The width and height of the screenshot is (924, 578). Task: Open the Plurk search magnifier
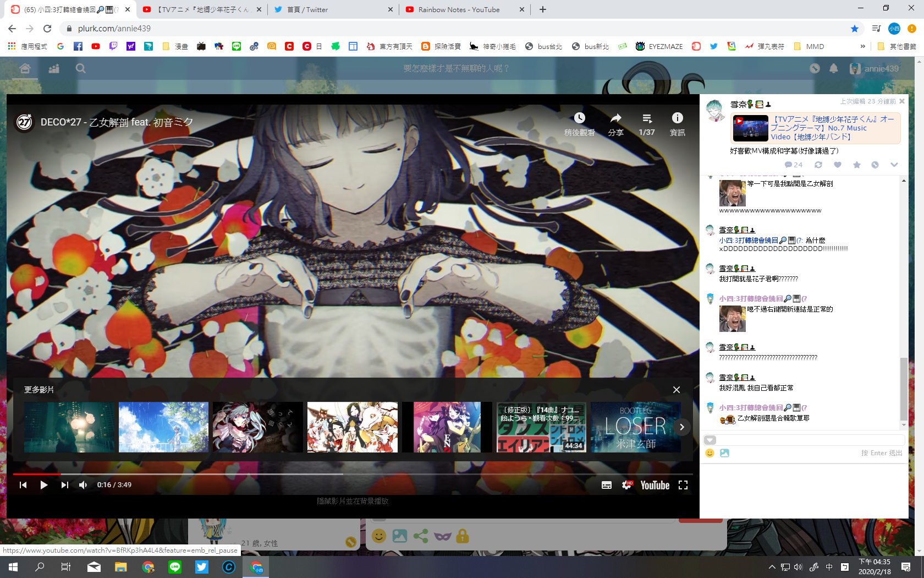pyautogui.click(x=81, y=68)
